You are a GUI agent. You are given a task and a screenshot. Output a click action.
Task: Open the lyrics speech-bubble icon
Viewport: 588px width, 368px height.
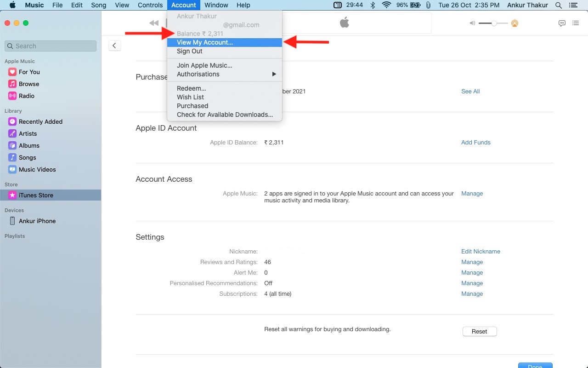pos(562,23)
